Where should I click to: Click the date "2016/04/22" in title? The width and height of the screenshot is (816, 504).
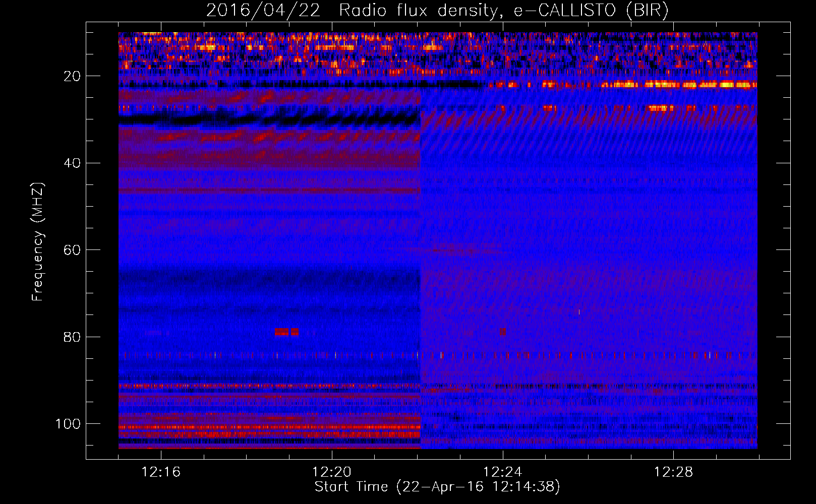(x=263, y=11)
